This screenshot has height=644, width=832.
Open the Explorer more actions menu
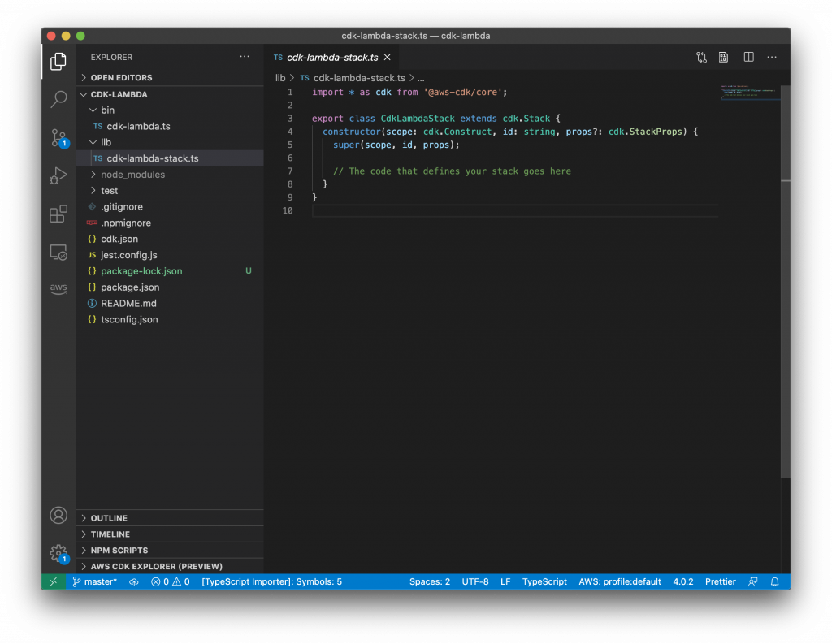(x=245, y=57)
